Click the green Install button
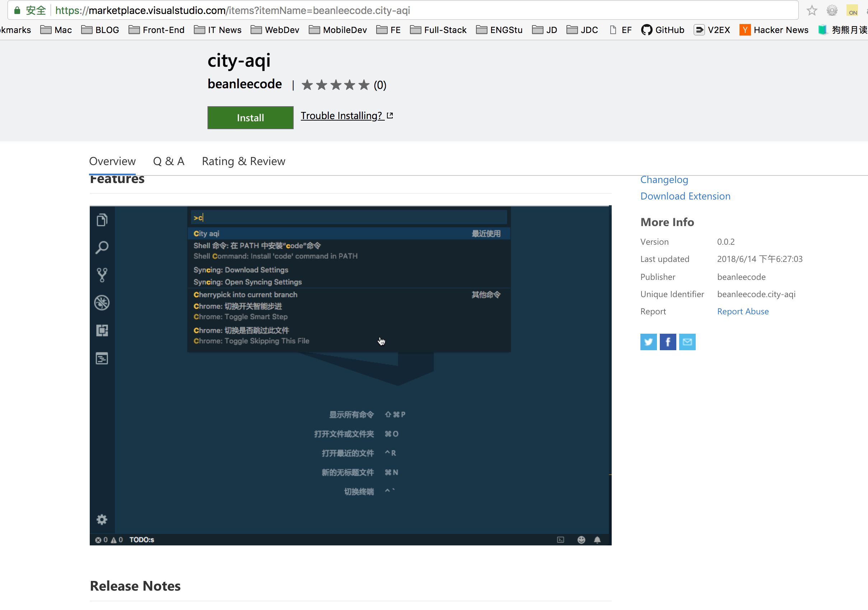Image resolution: width=868 pixels, height=610 pixels. 250,118
